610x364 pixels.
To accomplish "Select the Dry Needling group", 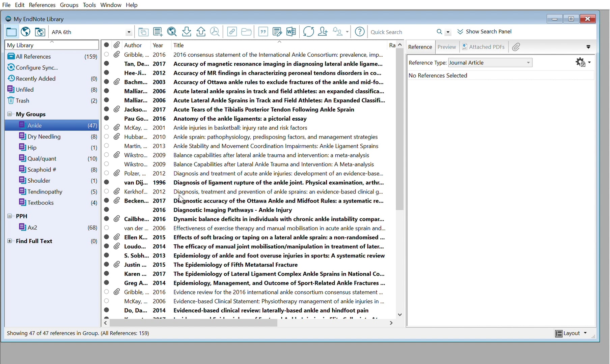I will (52, 136).
